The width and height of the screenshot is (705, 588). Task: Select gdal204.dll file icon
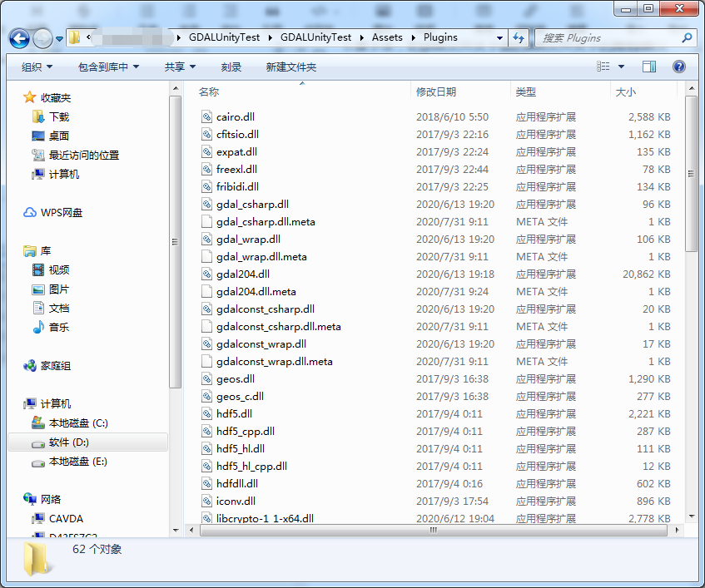click(206, 274)
